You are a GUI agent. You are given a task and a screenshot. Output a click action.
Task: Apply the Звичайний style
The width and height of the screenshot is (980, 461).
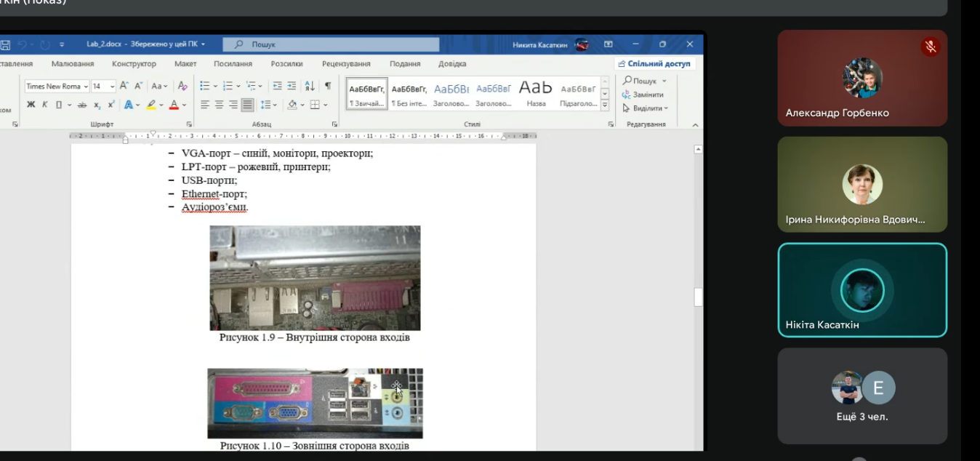tap(367, 94)
